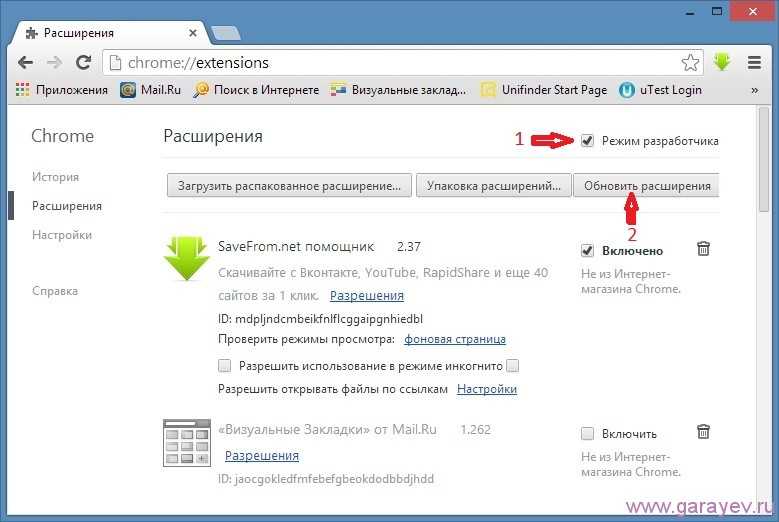Screen dimensions: 779x522
Task: Click the Chrome heading in the sidebar
Action: pyautogui.click(x=63, y=136)
